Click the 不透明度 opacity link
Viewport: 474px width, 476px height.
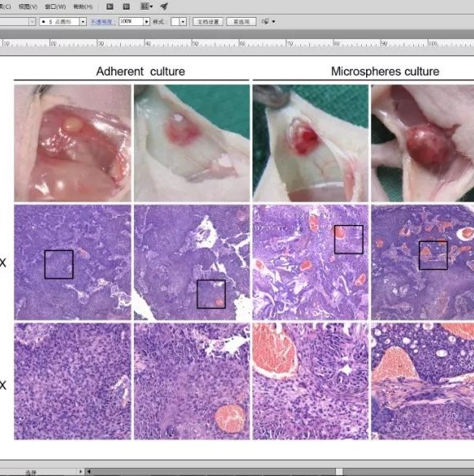[x=101, y=22]
